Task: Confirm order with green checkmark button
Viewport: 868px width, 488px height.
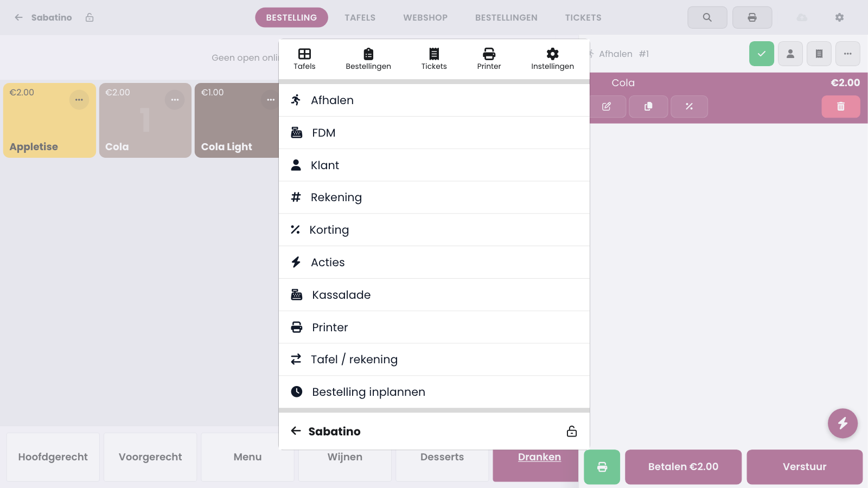Action: click(x=762, y=54)
